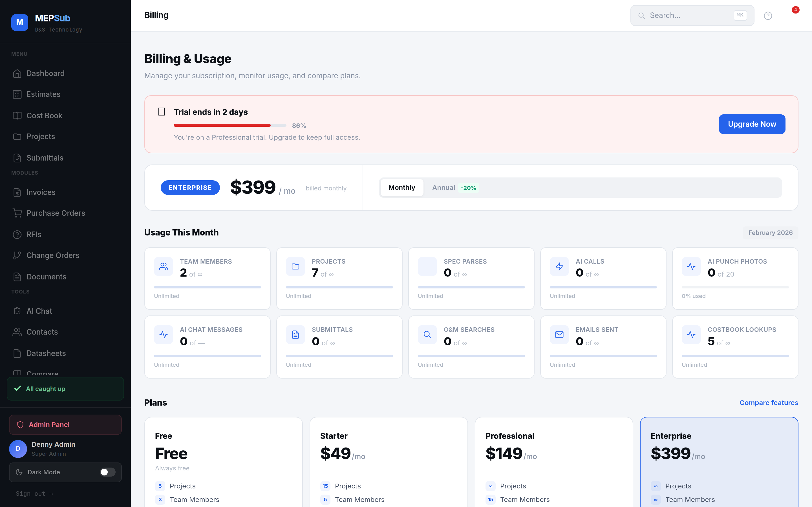Screen dimensions: 812x507
Task: Open AI Chat from the Tools section
Action: click(x=39, y=311)
